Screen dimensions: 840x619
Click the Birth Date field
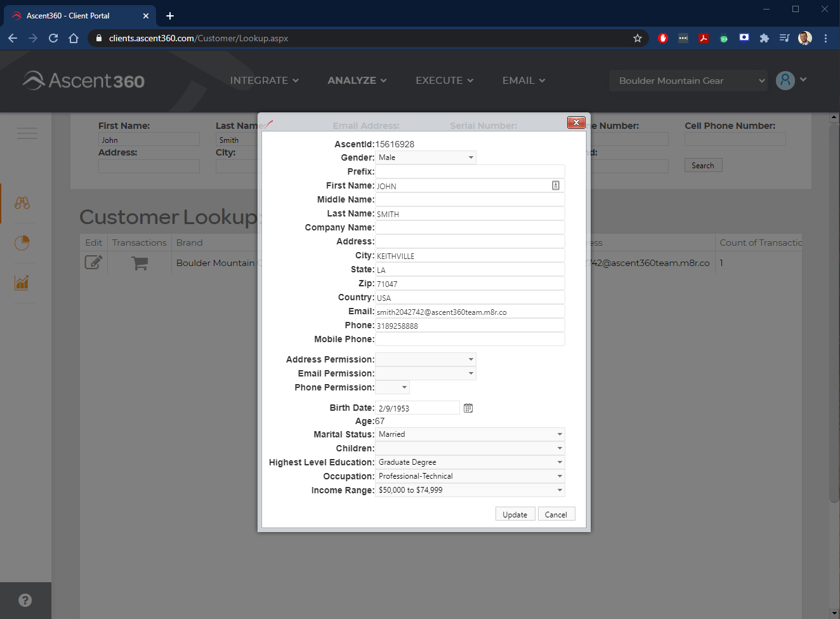point(417,408)
